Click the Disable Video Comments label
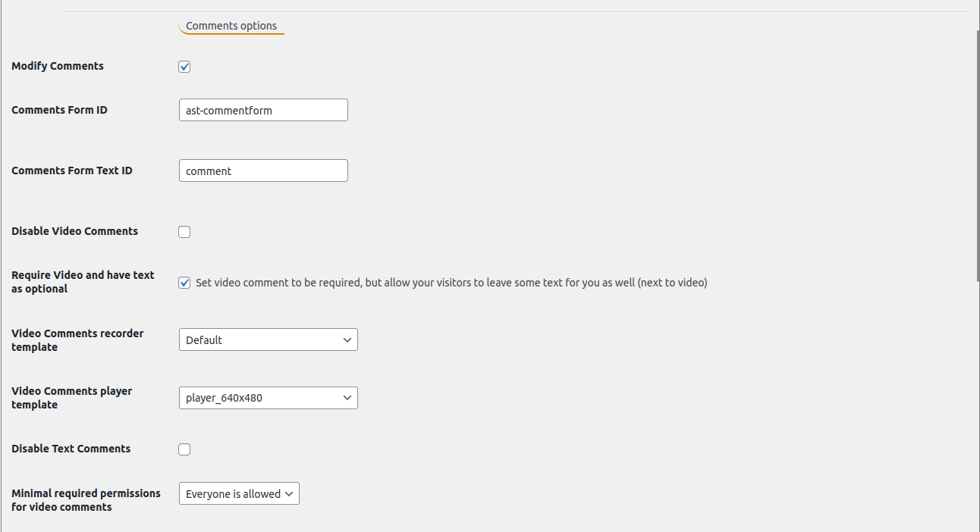 [74, 231]
